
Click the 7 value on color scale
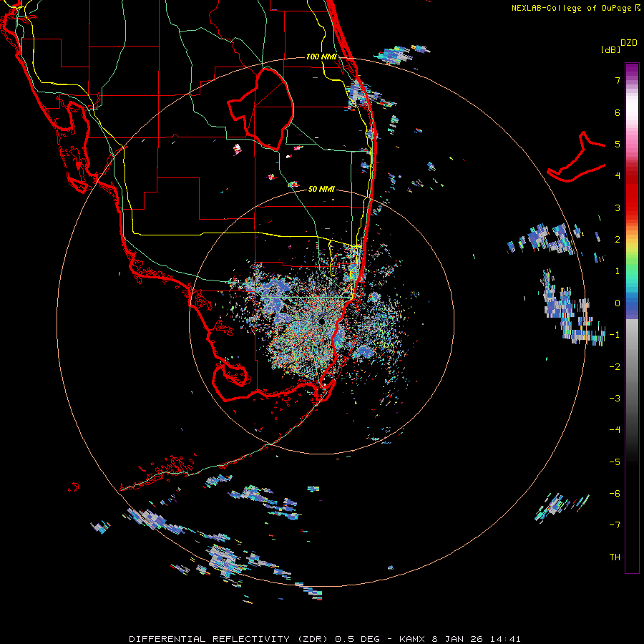pos(618,80)
